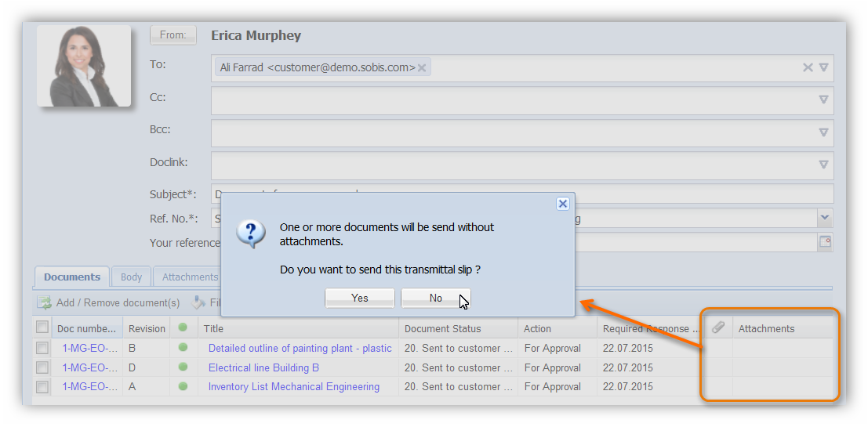Toggle the select-all documents header checkbox
868x427 pixels.
pos(42,327)
